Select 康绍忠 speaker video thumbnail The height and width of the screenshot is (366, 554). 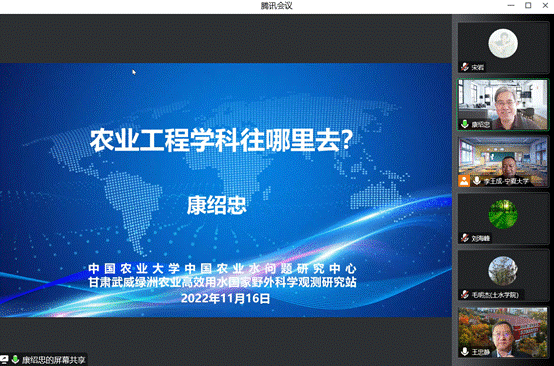point(503,105)
